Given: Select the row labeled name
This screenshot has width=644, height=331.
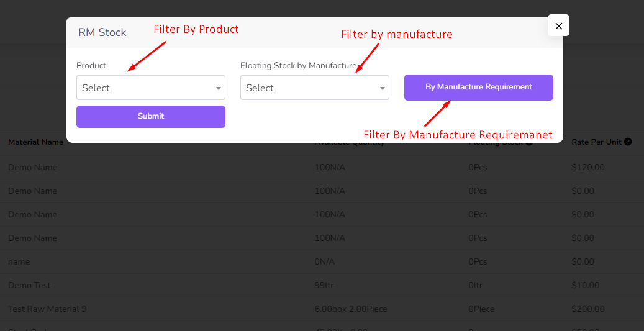Looking at the screenshot, I should point(19,261).
